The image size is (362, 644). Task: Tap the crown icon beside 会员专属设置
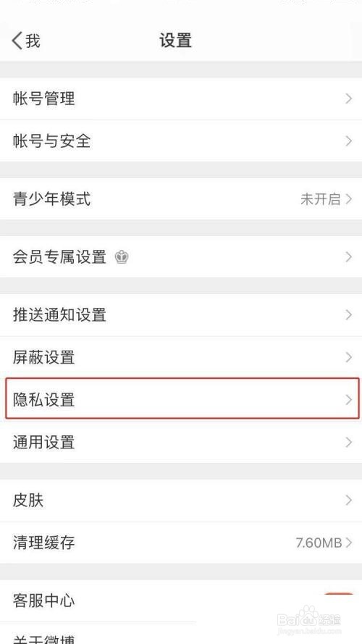point(122,257)
